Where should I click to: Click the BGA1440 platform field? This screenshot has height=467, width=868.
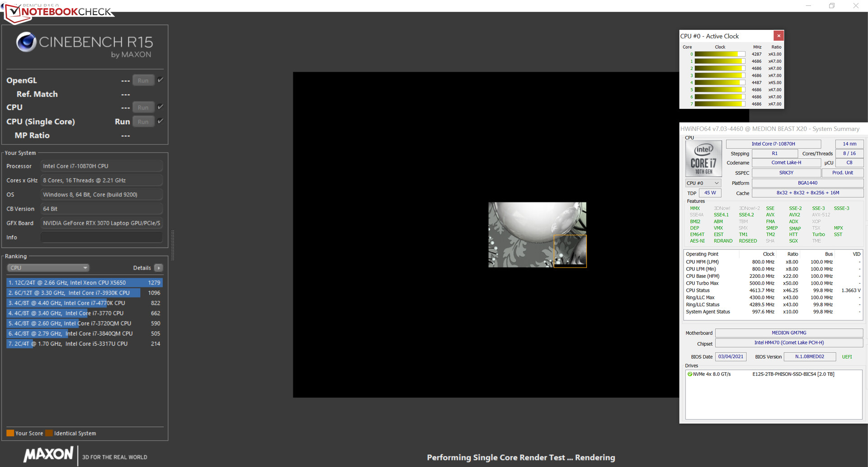(807, 183)
